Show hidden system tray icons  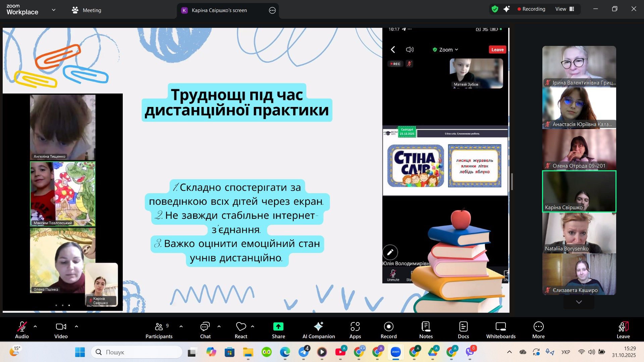[x=509, y=352]
